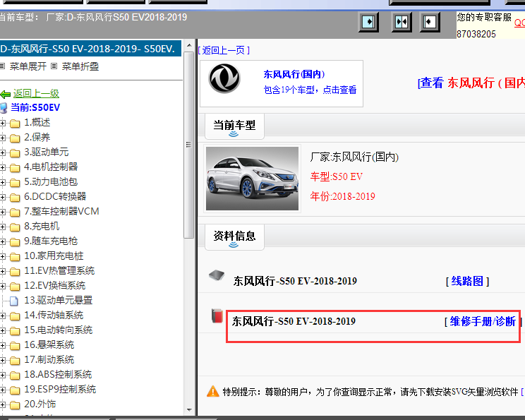The height and width of the screenshot is (420, 525).
Task: Expand the 12.EV换档系统 tree node
Action: coord(3,286)
